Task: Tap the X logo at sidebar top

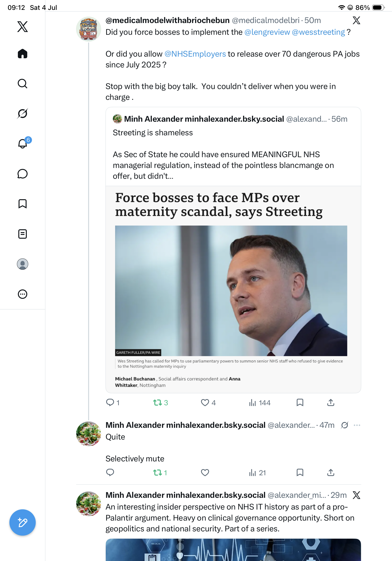Action: tap(23, 26)
